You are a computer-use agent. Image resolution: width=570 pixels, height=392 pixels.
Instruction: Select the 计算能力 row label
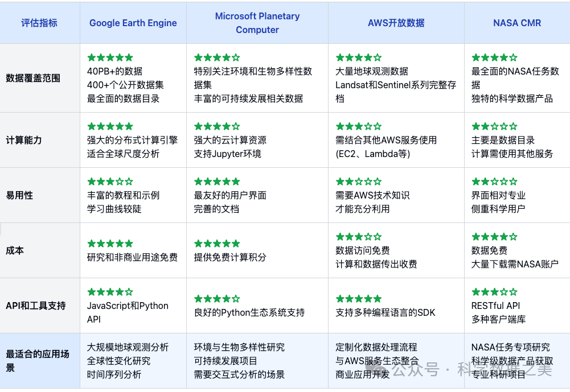[x=24, y=140]
